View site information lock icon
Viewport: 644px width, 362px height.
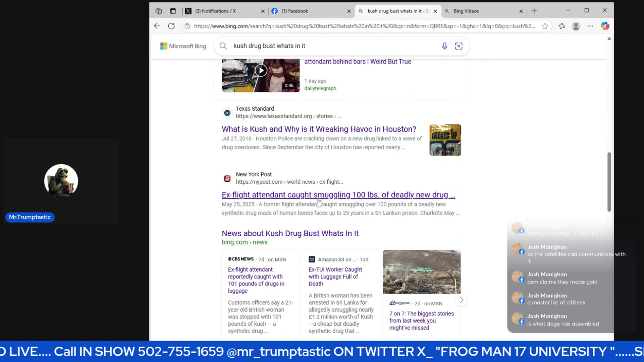(x=187, y=26)
